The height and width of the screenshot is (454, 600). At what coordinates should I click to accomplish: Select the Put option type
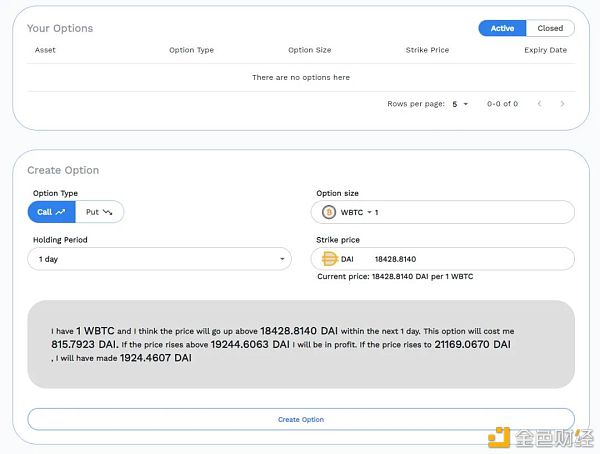click(x=99, y=212)
